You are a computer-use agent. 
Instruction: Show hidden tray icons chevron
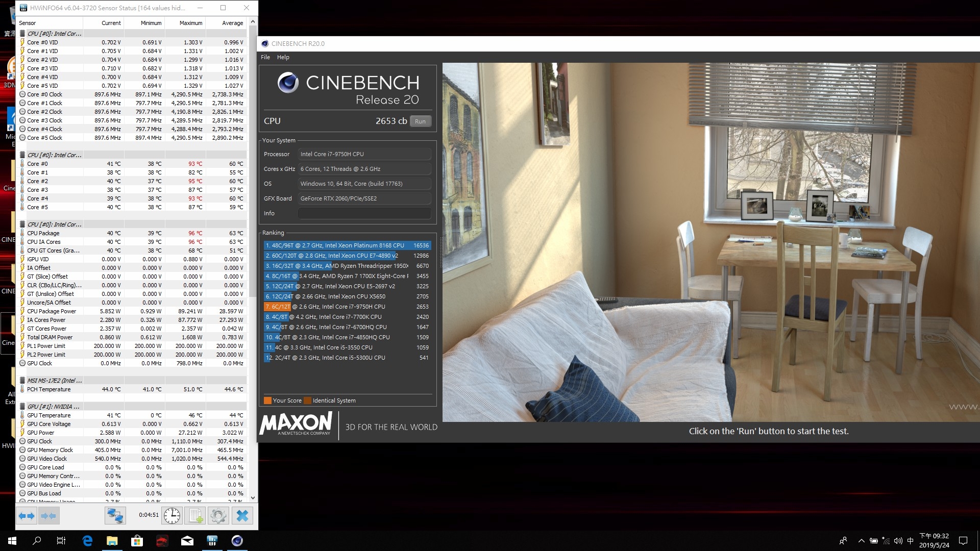pyautogui.click(x=862, y=541)
